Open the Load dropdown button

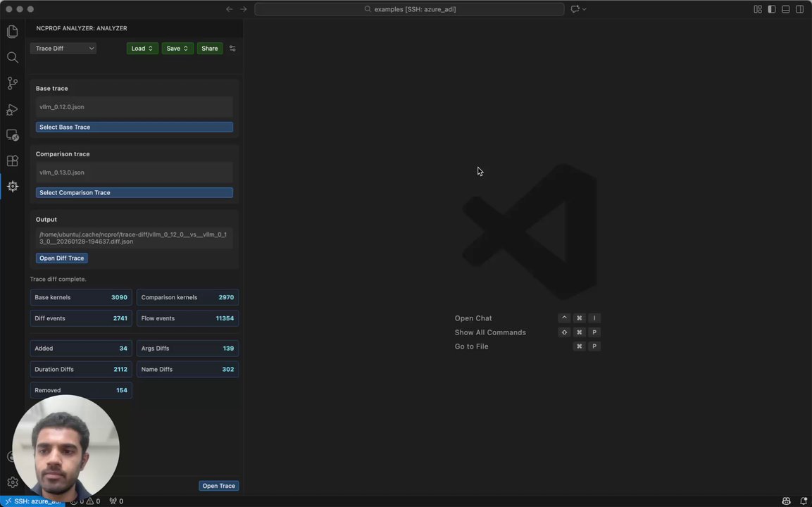pyautogui.click(x=142, y=48)
